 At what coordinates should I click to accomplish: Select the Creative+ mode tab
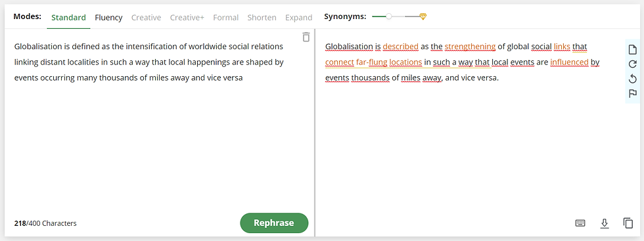point(187,18)
